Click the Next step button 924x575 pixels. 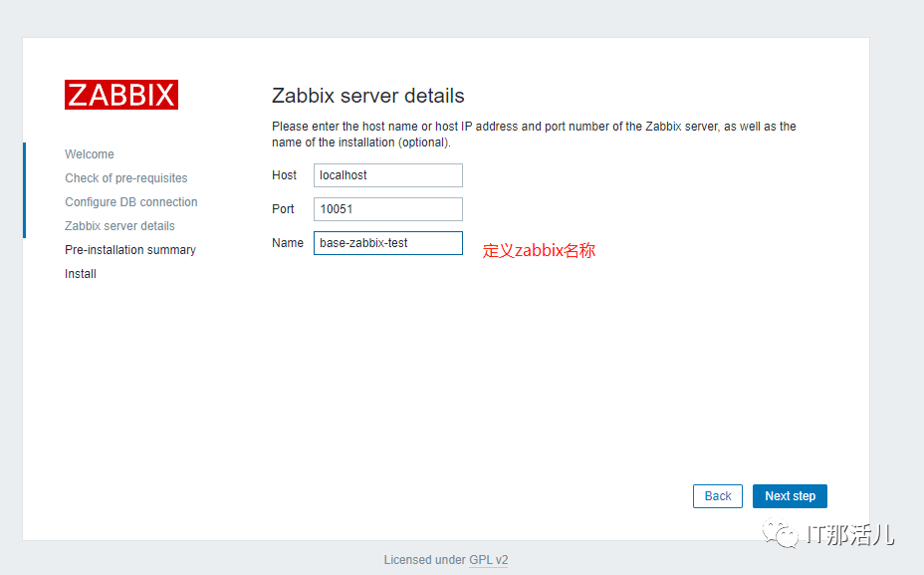pos(790,496)
